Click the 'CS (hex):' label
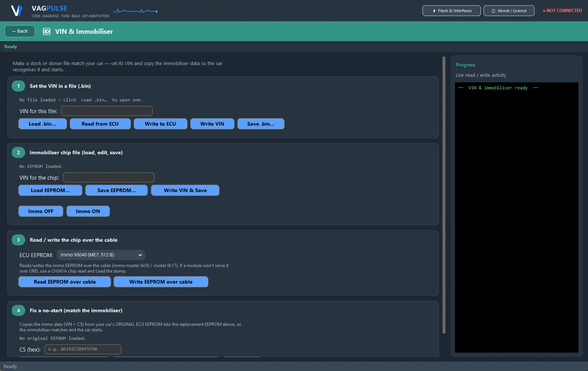 30,350
